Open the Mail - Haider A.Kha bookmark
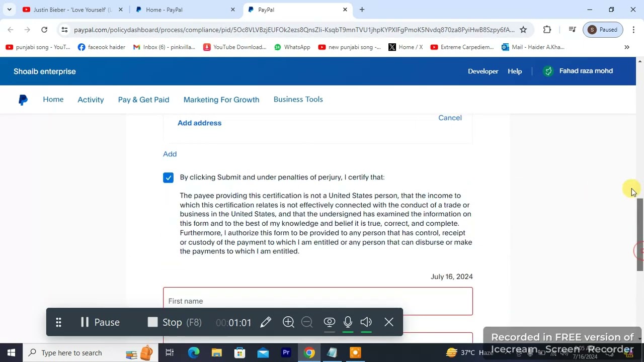 point(533,47)
